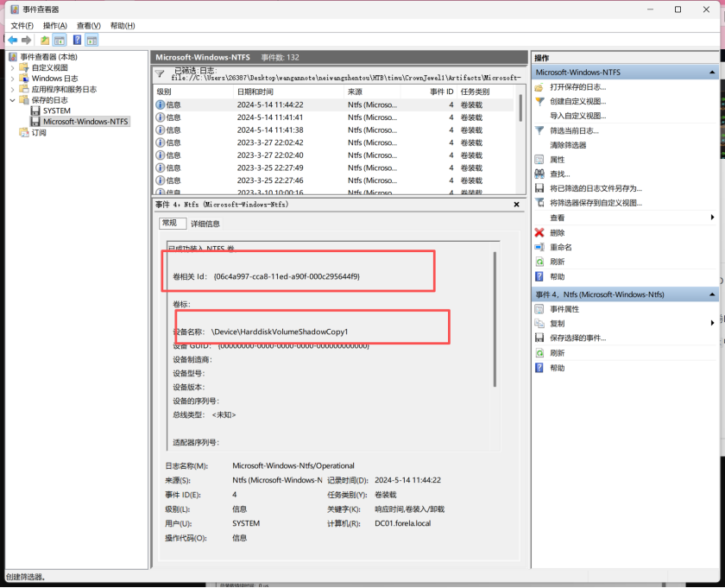Screen dimensions: 725x588
Task: Open the 文件(F) menu
Action: (22, 26)
